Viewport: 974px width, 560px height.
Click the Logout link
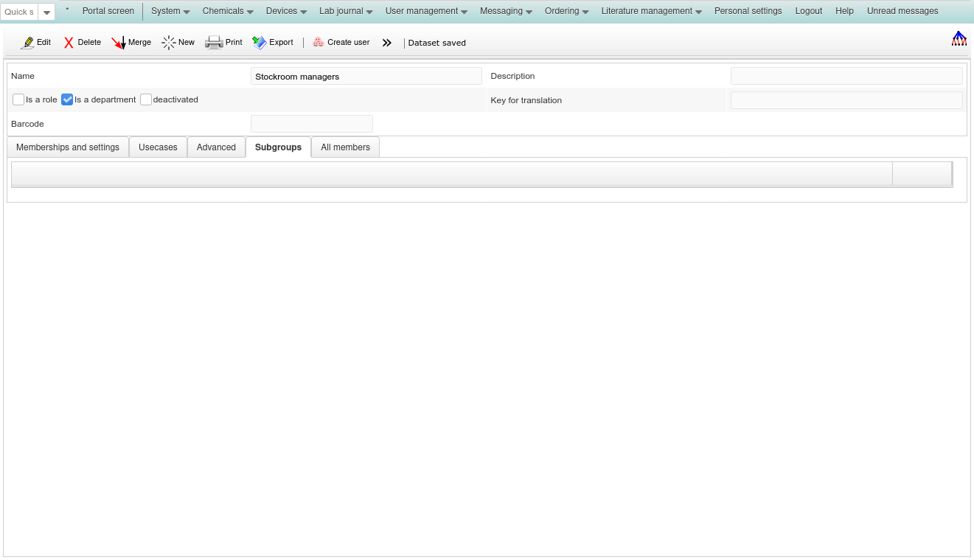pyautogui.click(x=809, y=11)
